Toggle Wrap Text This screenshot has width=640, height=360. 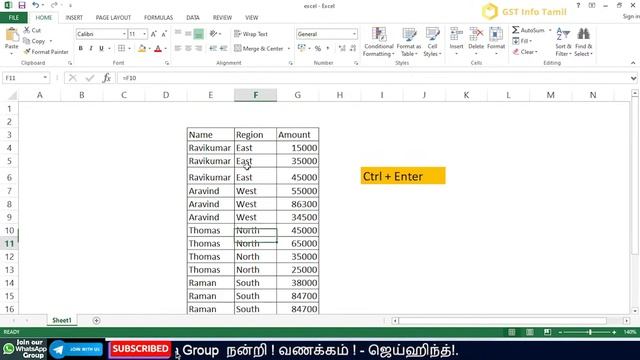click(x=251, y=34)
